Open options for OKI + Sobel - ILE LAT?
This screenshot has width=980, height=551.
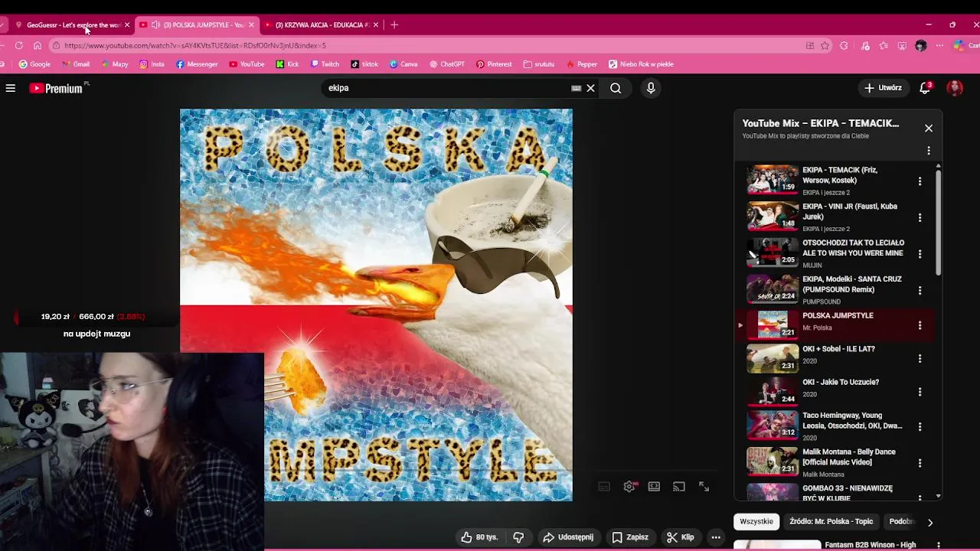pos(920,359)
